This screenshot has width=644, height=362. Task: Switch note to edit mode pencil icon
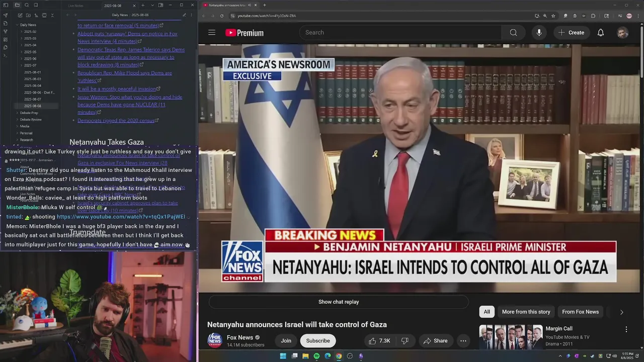click(184, 15)
